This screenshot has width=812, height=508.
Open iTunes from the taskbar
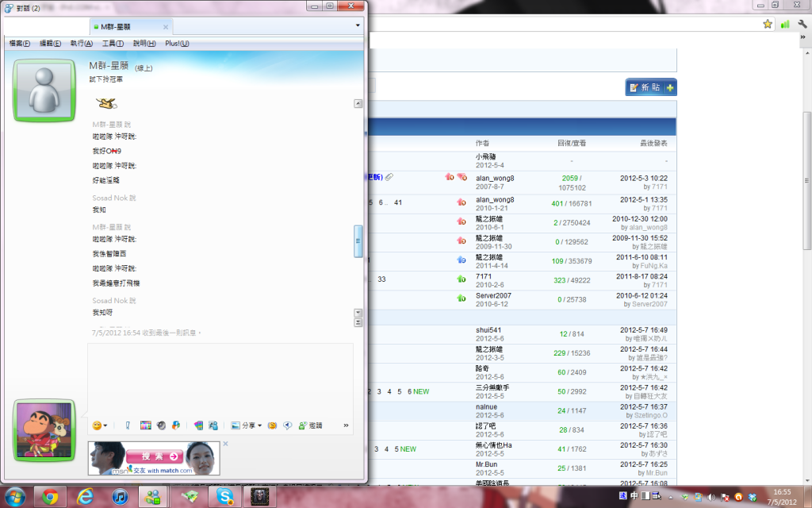coord(119,496)
